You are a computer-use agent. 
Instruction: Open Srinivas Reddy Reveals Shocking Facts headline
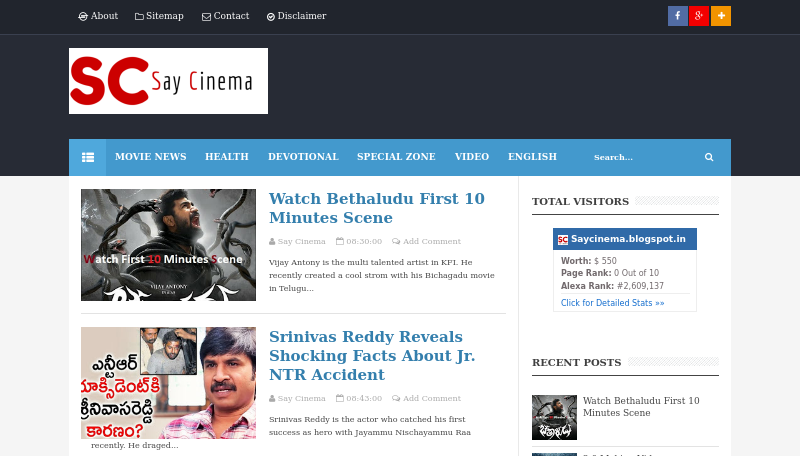click(372, 356)
